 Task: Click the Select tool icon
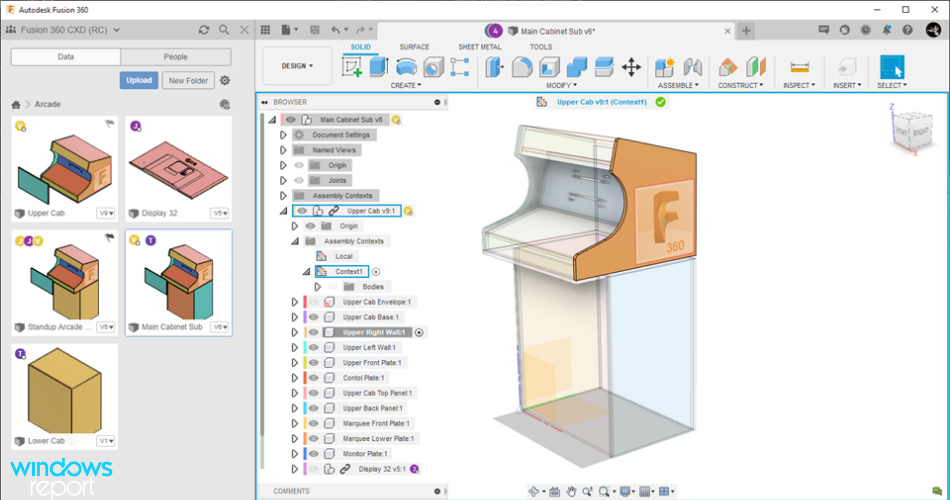(892, 67)
